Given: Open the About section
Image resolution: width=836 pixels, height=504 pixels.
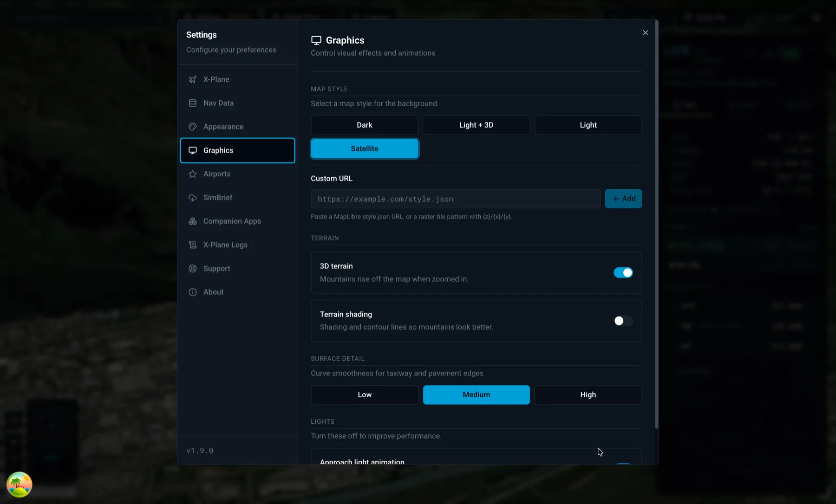Looking at the screenshot, I should pyautogui.click(x=237, y=292).
